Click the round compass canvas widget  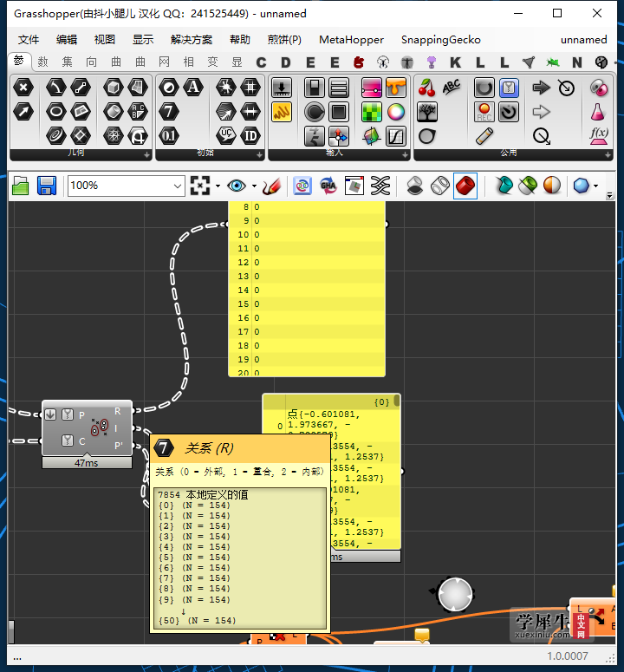pos(455,595)
